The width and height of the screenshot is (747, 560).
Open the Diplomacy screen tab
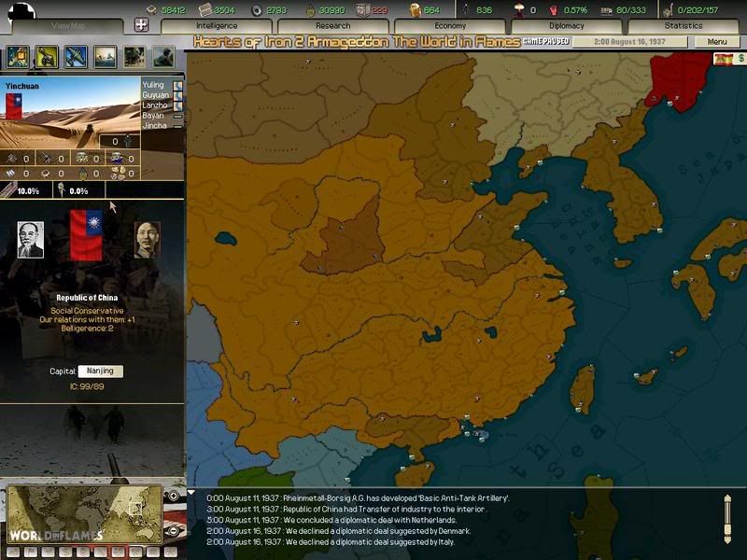click(x=566, y=26)
